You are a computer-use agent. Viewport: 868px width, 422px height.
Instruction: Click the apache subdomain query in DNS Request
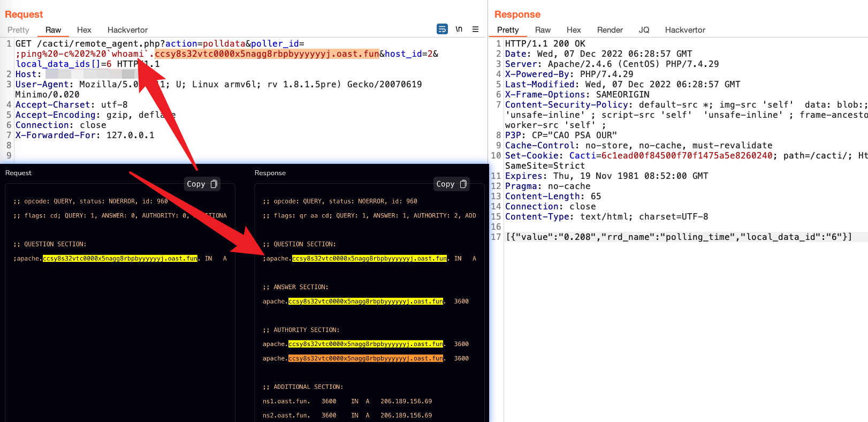[120, 258]
